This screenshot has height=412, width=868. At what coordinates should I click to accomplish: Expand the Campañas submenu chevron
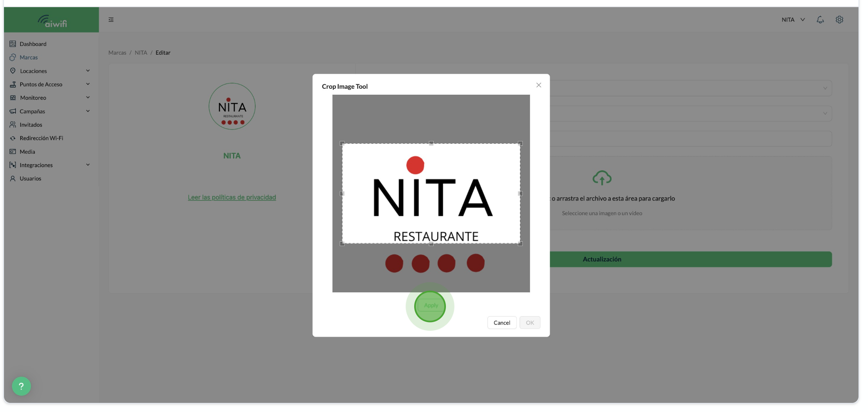88,111
